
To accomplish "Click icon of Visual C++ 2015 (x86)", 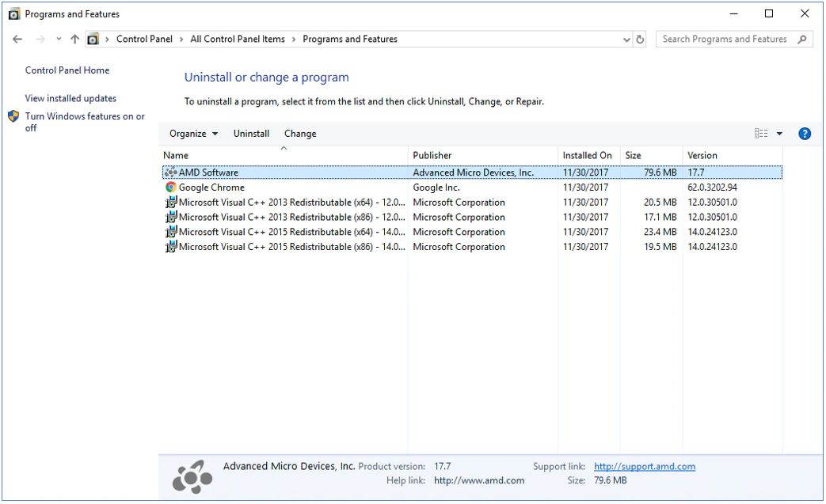I will click(x=170, y=247).
